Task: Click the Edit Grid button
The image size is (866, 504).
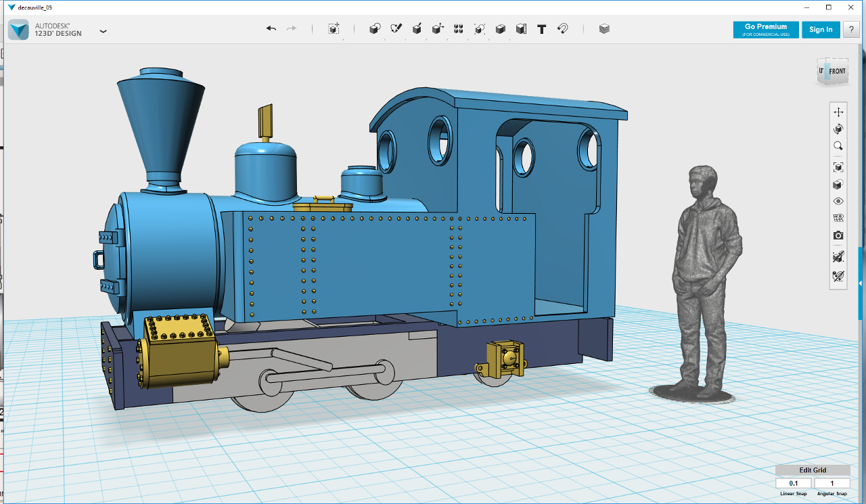Action: (813, 470)
